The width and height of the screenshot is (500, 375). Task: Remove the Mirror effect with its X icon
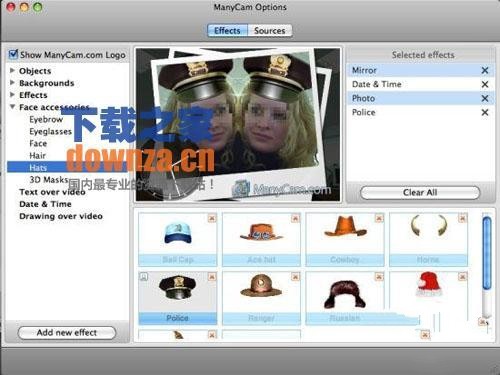485,70
